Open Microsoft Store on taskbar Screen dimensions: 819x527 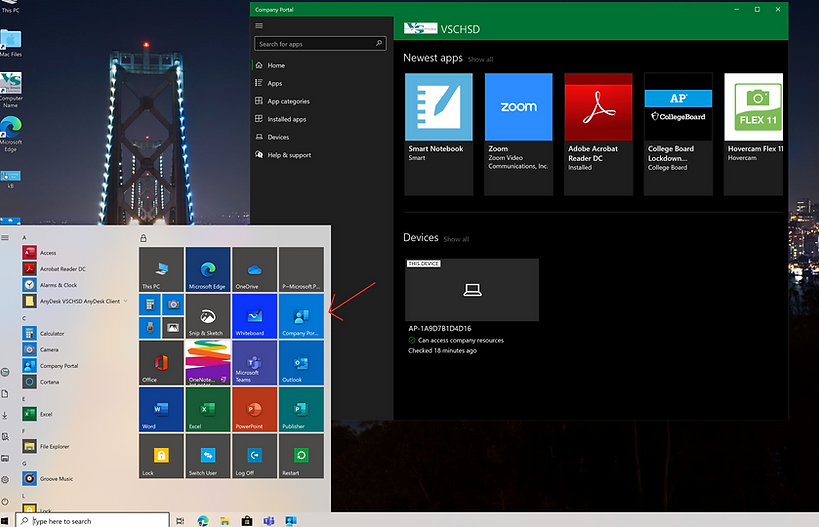pyautogui.click(x=247, y=521)
